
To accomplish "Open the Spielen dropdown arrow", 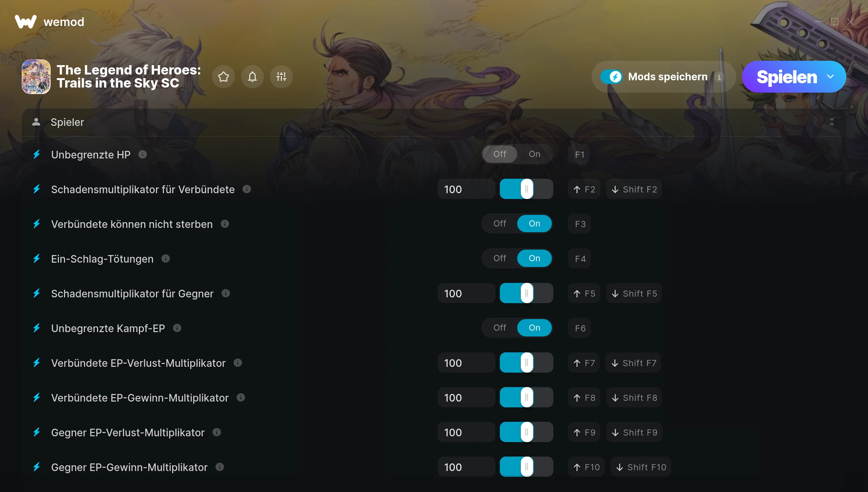I will pos(830,77).
